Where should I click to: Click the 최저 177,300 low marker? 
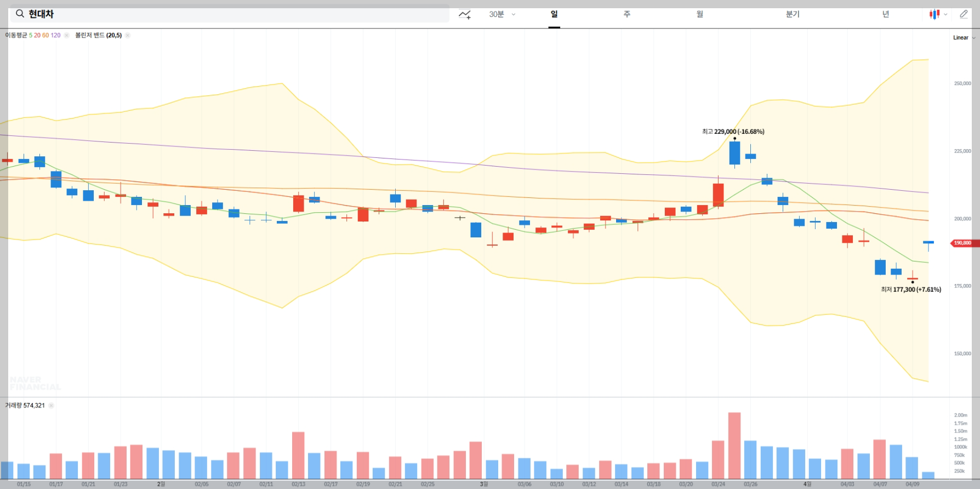[911, 289]
